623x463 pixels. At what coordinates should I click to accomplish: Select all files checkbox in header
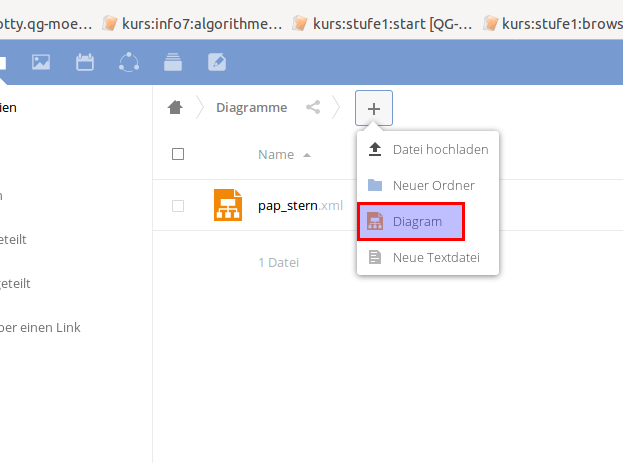point(178,154)
